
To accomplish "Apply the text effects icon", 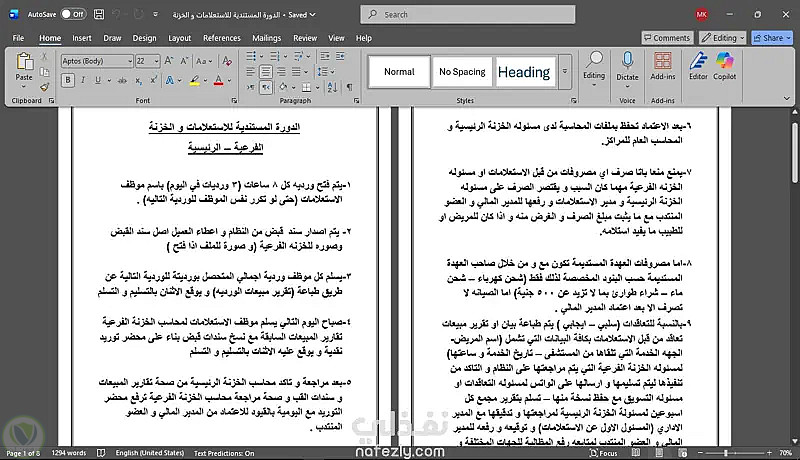I will [x=169, y=80].
